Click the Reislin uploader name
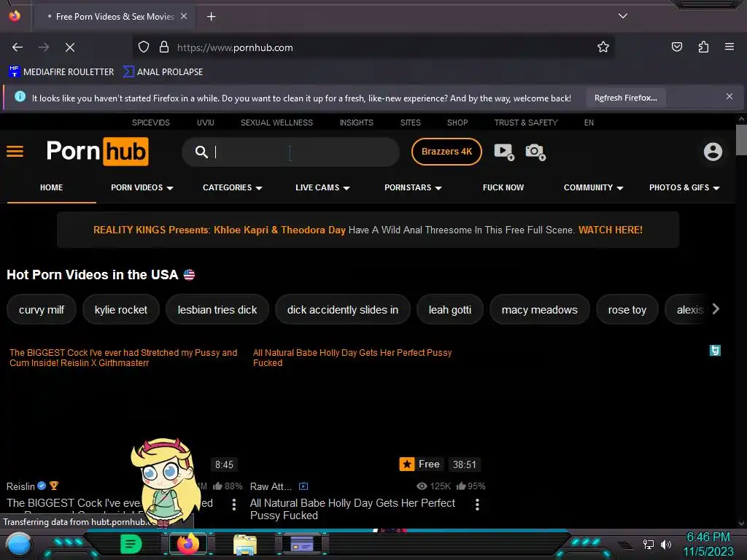 pos(20,486)
